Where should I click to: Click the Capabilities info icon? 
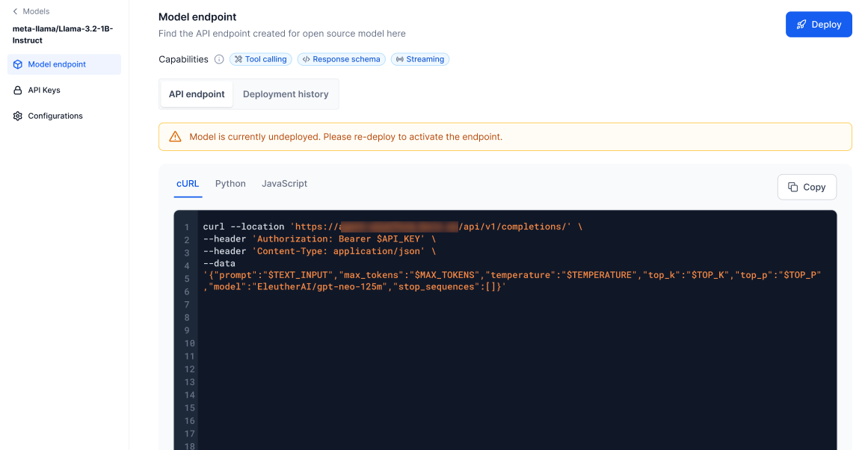tap(219, 59)
